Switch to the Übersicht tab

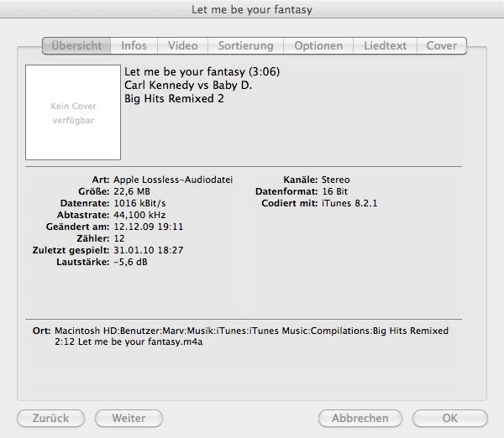(x=76, y=45)
